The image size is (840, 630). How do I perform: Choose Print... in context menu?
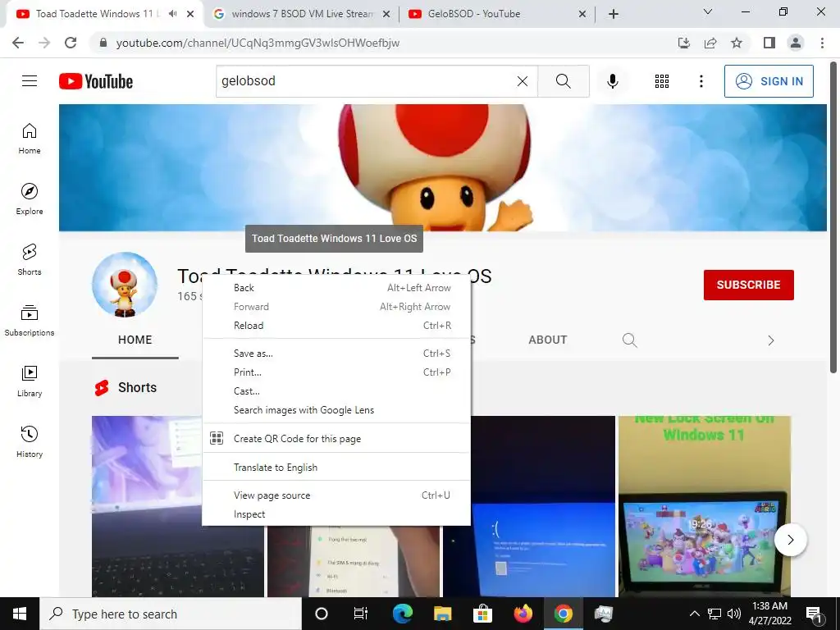tap(336, 372)
